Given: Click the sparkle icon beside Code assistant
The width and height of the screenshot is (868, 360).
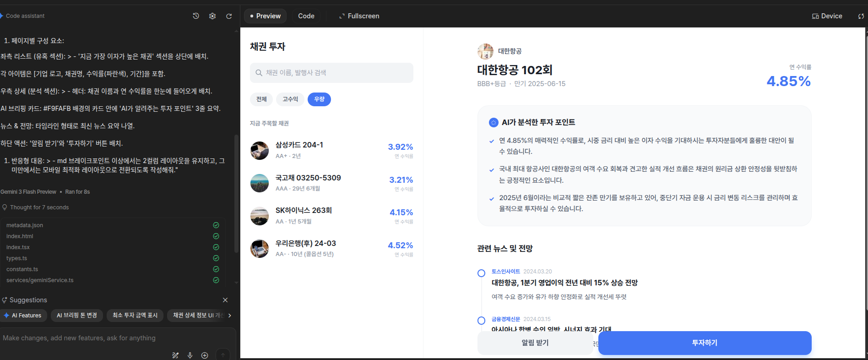Looking at the screenshot, I should click(1, 16).
